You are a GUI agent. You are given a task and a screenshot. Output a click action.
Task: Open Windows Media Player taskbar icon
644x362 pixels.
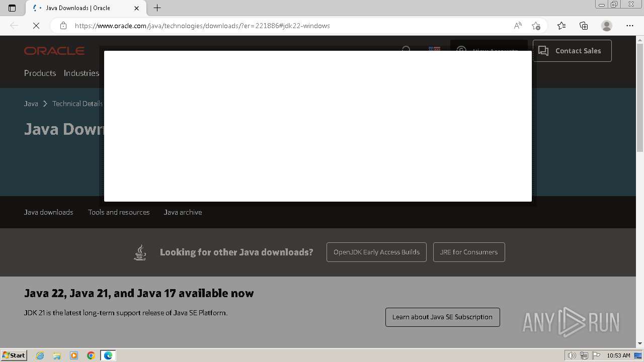click(x=74, y=355)
